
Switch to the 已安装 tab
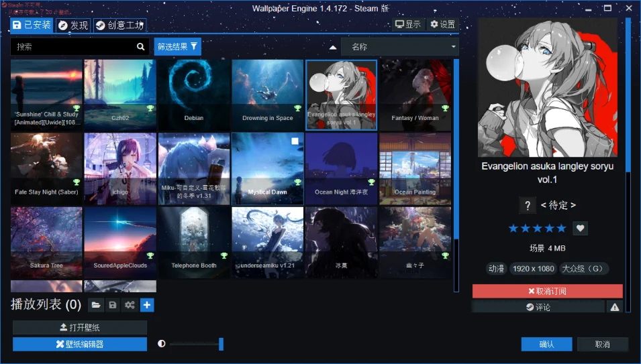pyautogui.click(x=32, y=25)
